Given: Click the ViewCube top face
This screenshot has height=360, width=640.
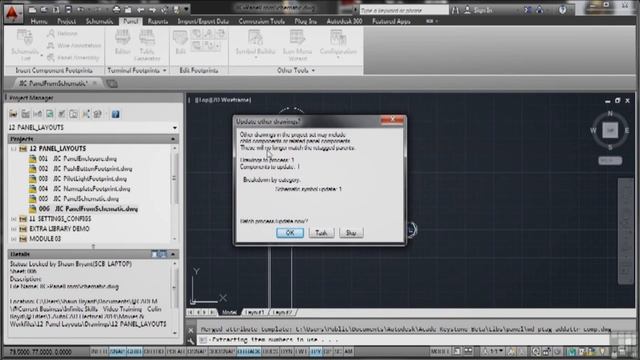Looking at the screenshot, I should click(x=610, y=130).
